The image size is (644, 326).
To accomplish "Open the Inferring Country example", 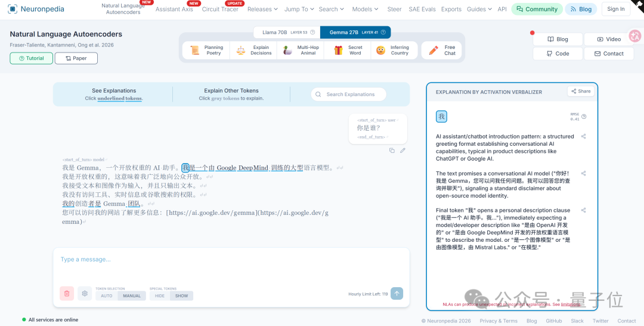I will (x=394, y=50).
